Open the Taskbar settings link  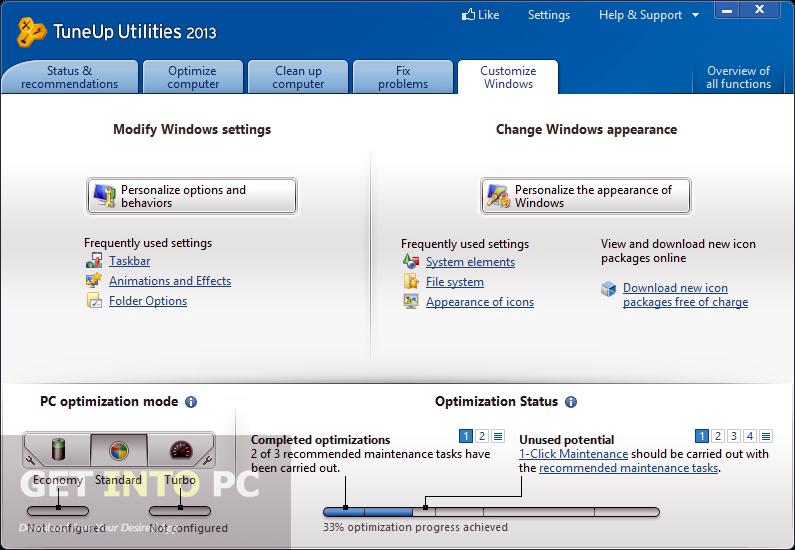[x=129, y=261]
